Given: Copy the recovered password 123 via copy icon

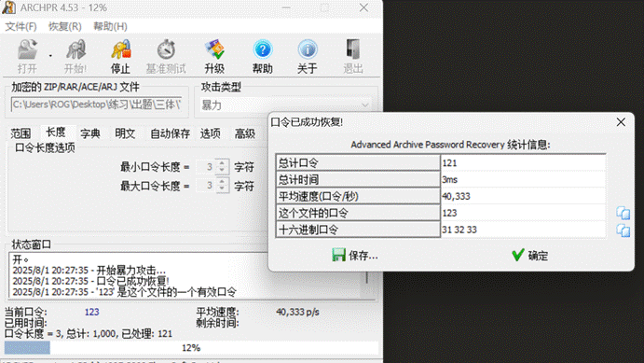Looking at the screenshot, I should [x=623, y=213].
